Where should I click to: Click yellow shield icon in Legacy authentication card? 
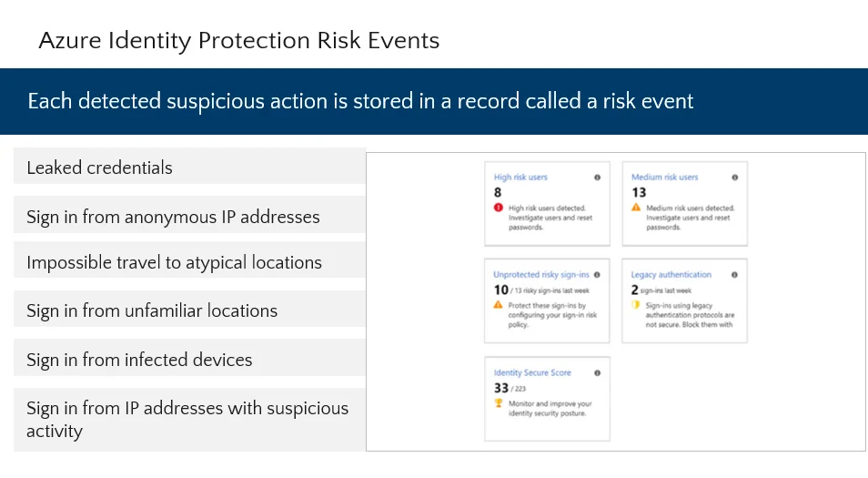tap(635, 305)
